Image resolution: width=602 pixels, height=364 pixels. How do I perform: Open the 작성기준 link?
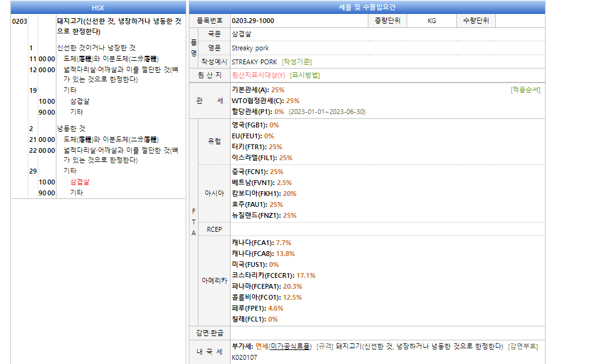(296, 62)
